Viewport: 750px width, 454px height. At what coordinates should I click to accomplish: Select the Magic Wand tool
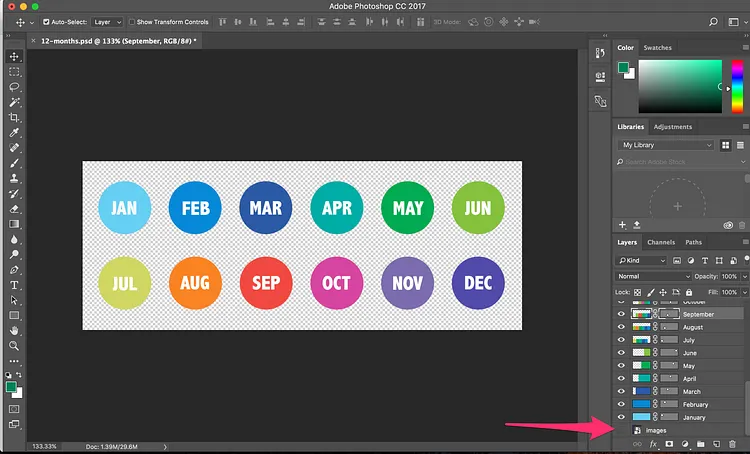tap(14, 102)
